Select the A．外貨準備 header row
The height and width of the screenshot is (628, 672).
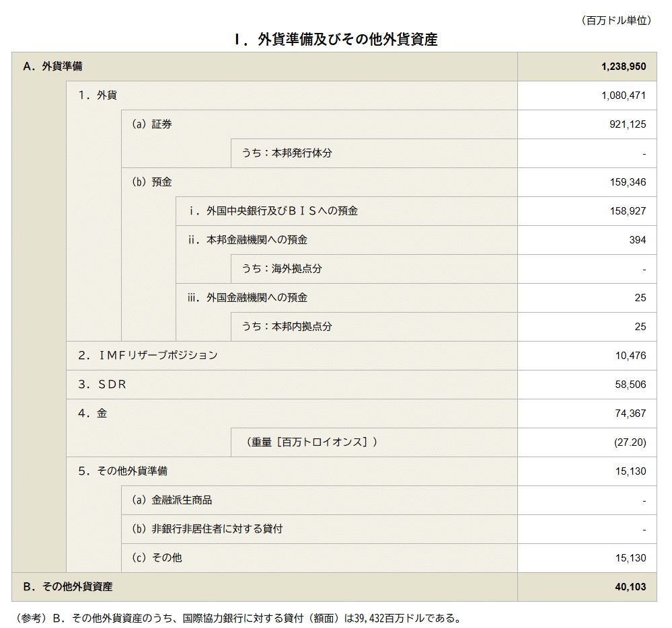(202, 66)
